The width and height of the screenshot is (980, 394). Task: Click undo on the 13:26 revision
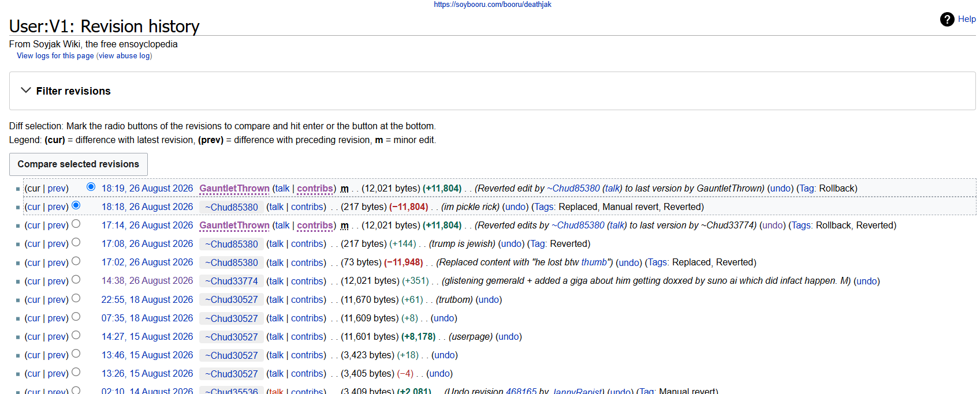(x=439, y=374)
